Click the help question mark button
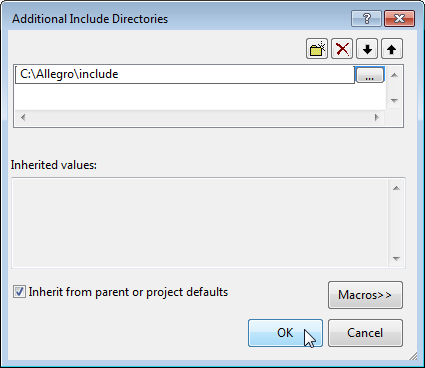The height and width of the screenshot is (368, 425). click(x=366, y=19)
